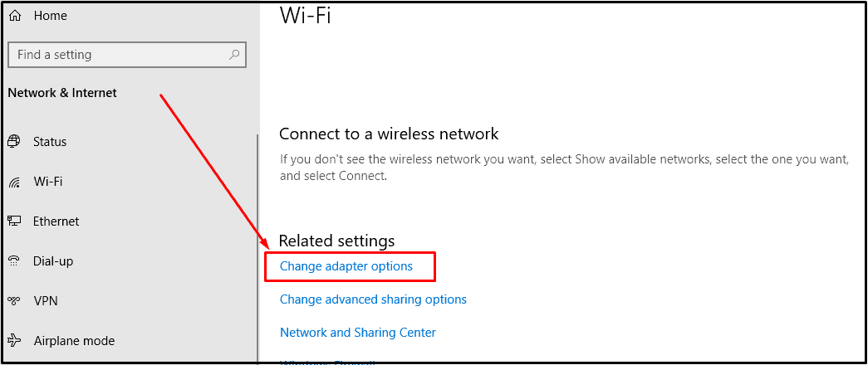Click the Airplane mode plane icon

[14, 341]
